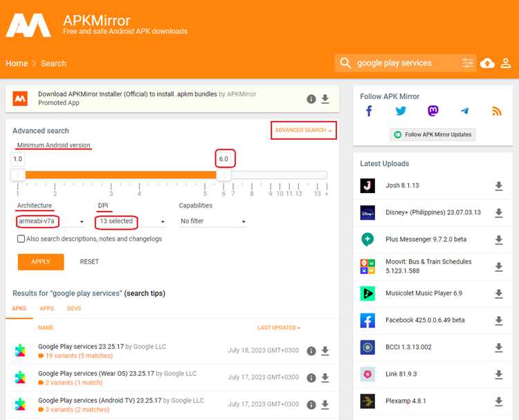Open 19 variants (5 matches) link
This screenshot has width=519, height=420.
point(79,356)
